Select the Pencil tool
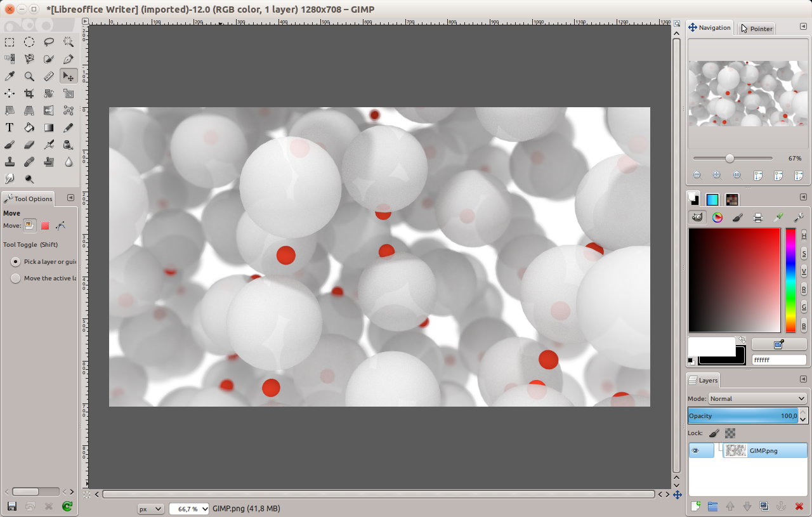 [69, 128]
